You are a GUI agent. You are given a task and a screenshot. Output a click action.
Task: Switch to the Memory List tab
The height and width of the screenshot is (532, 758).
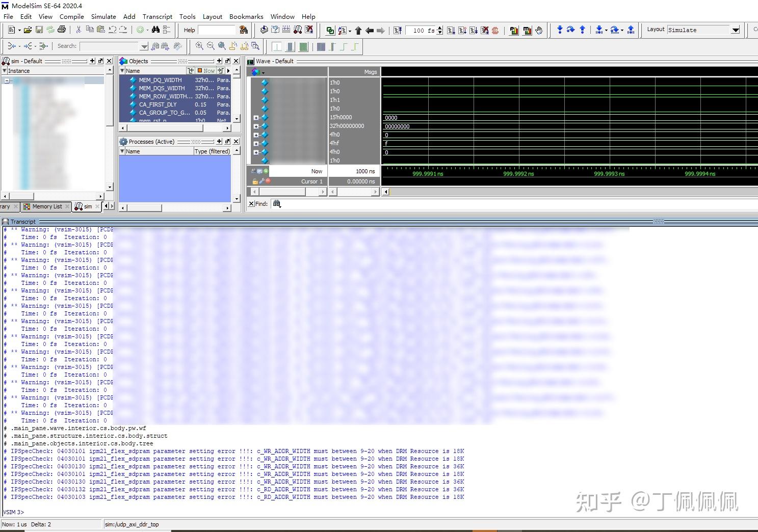pyautogui.click(x=46, y=206)
